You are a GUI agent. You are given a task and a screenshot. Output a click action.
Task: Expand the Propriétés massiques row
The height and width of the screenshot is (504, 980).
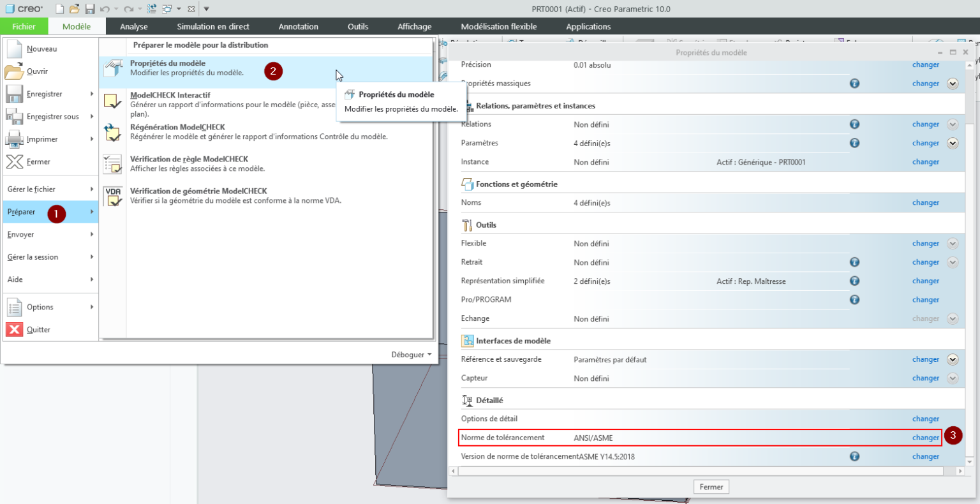pos(953,84)
